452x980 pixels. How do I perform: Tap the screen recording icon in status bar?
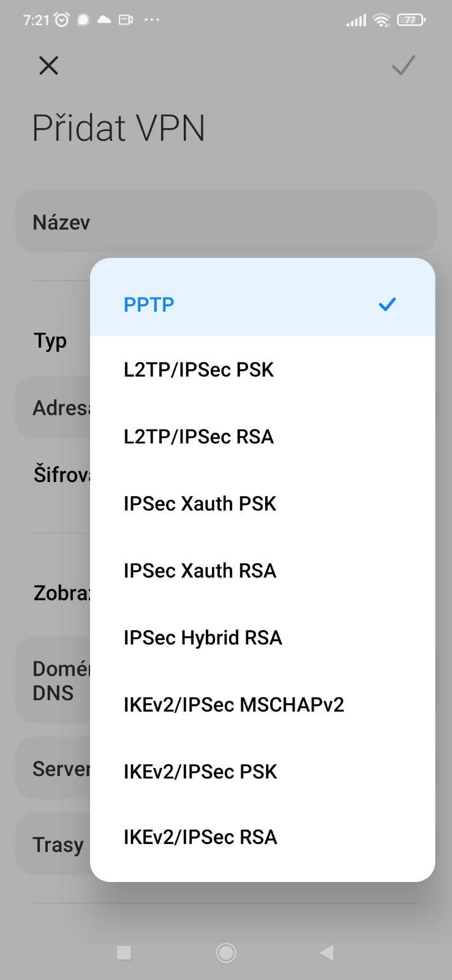(x=126, y=19)
